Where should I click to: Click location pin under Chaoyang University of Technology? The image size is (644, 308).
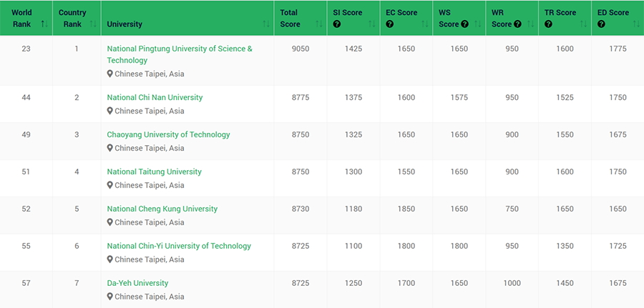tap(109, 148)
